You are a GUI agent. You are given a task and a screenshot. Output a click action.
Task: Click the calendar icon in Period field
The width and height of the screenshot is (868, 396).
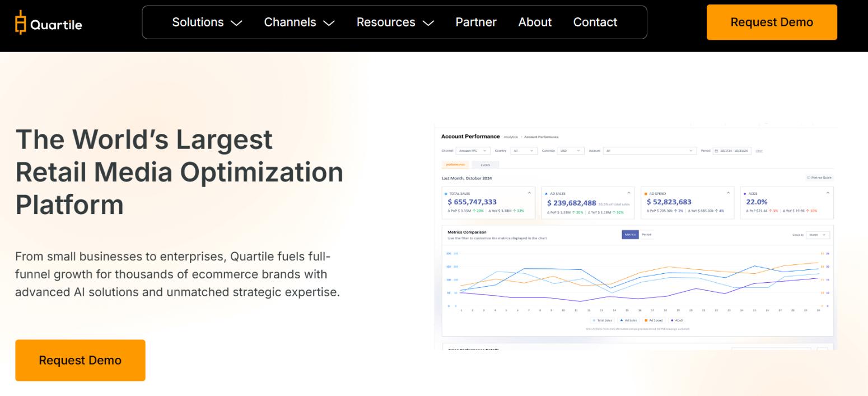pyautogui.click(x=716, y=151)
